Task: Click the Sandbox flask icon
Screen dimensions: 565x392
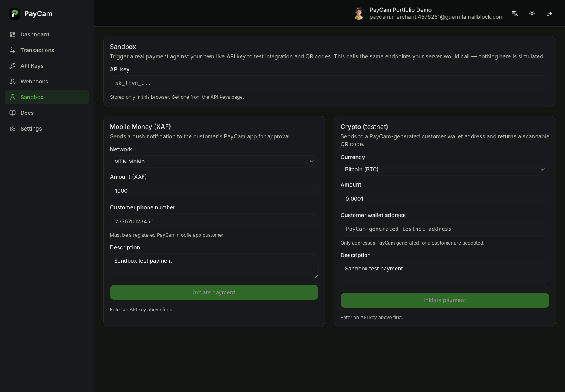Action: (x=13, y=97)
